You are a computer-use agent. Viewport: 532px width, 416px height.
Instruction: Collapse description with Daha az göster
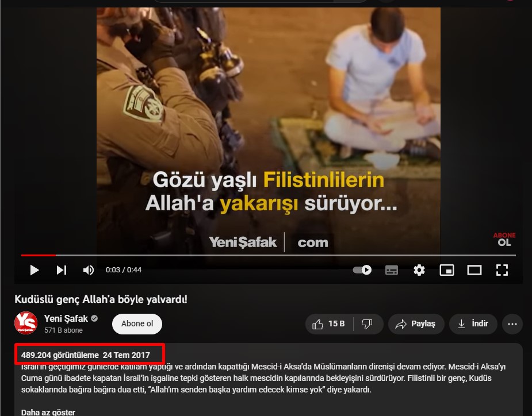pyautogui.click(x=48, y=411)
